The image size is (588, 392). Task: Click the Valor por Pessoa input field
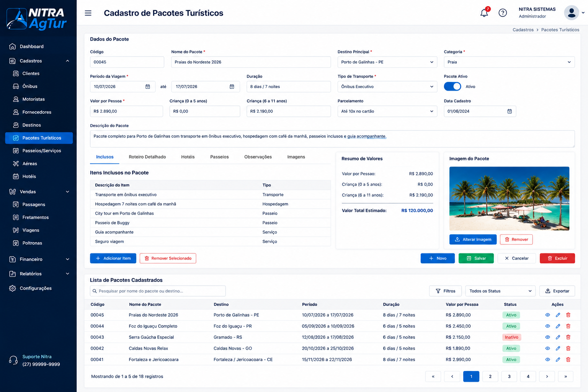pos(126,111)
